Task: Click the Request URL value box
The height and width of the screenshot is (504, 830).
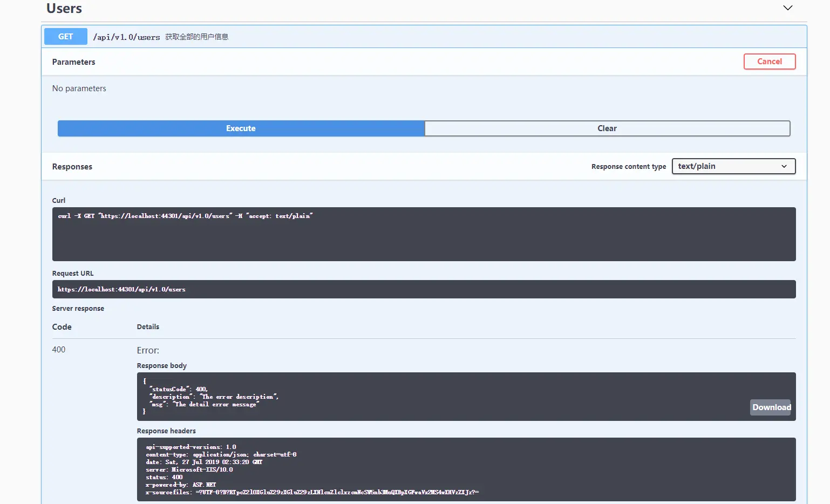Action: [x=424, y=289]
